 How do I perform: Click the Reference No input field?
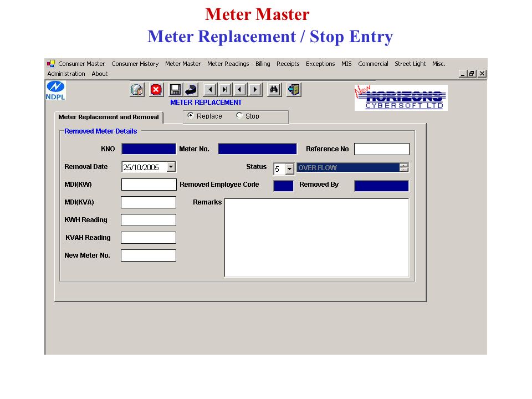[382, 149]
